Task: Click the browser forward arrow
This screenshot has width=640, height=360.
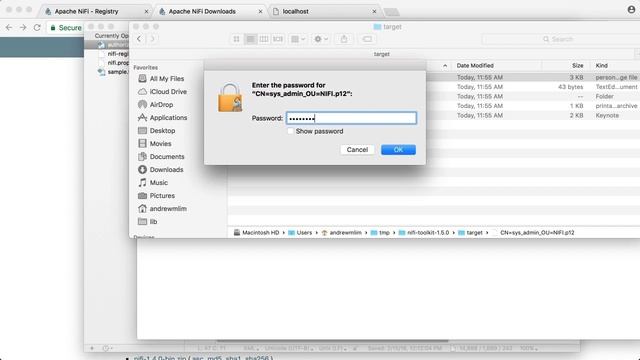Action: click(23, 27)
